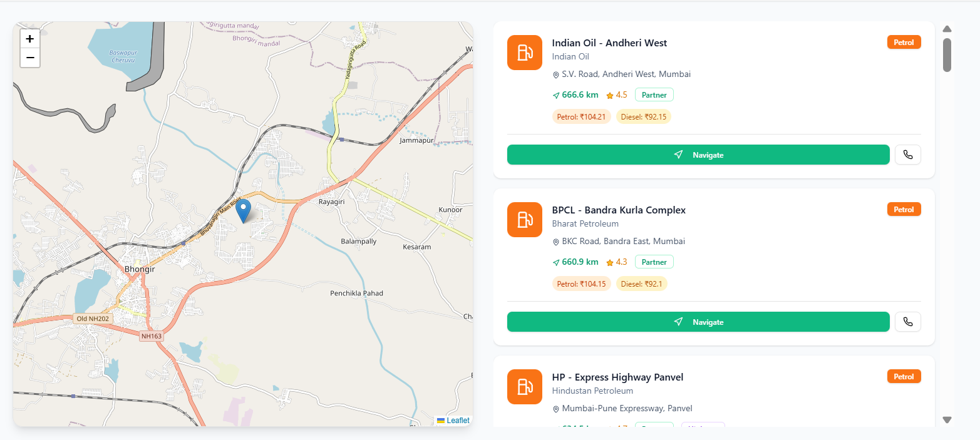Zoom in on the map
Image resolution: width=980 pixels, height=440 pixels.
(29, 39)
